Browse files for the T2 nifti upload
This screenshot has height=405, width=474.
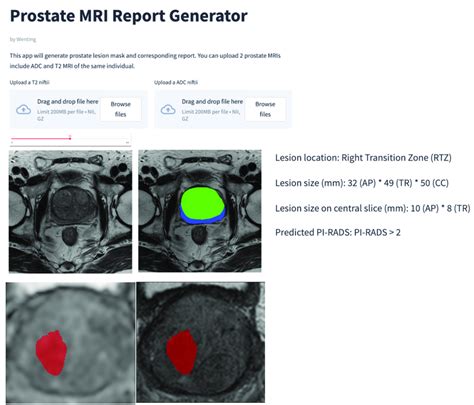tap(120, 109)
